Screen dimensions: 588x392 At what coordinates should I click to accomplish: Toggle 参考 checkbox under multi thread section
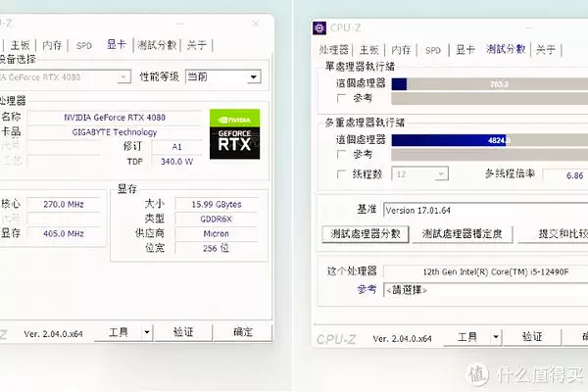coord(341,155)
